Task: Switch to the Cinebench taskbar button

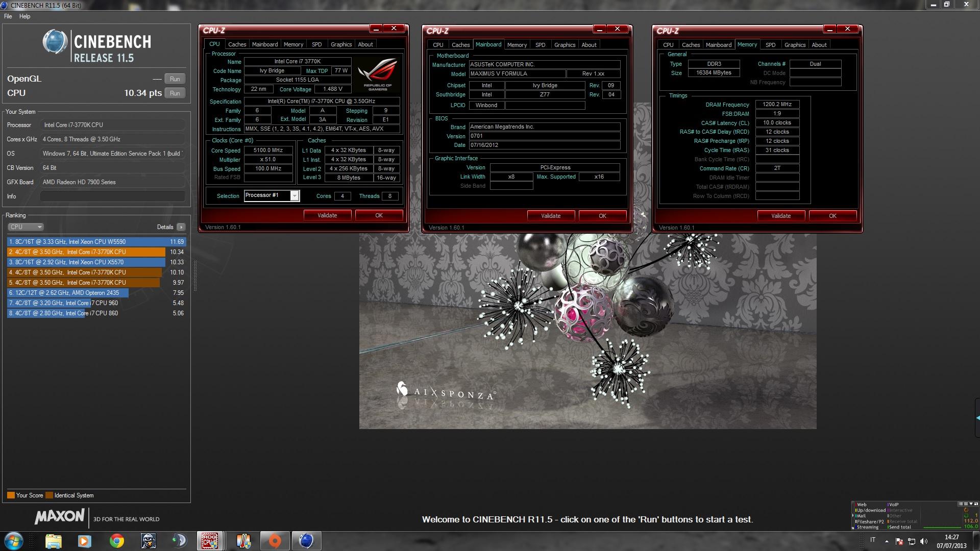Action: [x=306, y=541]
